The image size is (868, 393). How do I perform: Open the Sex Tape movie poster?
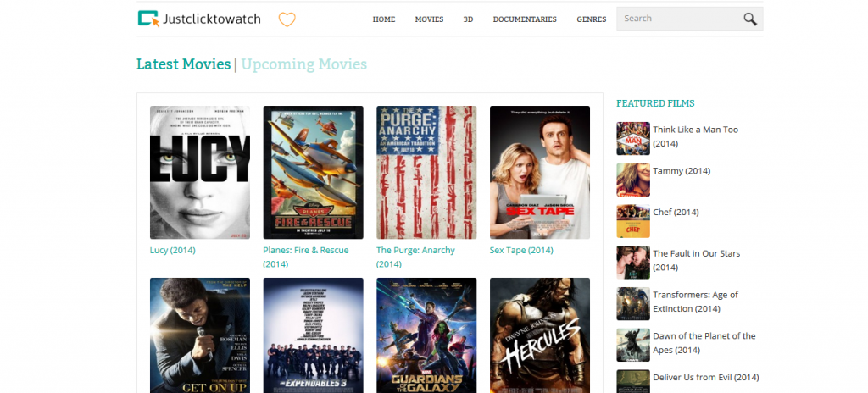point(540,172)
